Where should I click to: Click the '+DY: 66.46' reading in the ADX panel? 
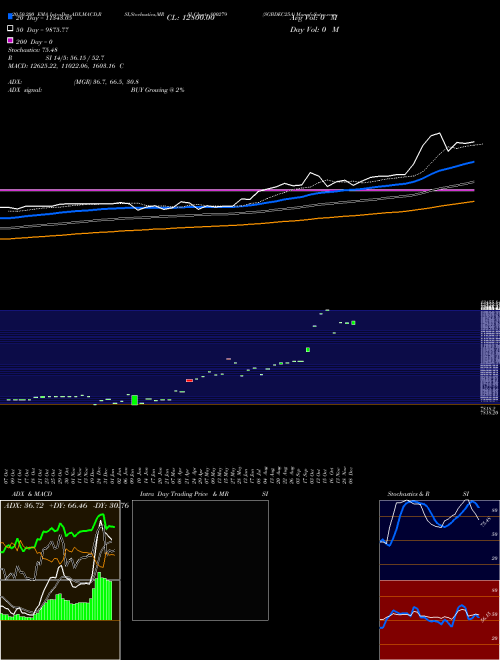click(x=68, y=505)
